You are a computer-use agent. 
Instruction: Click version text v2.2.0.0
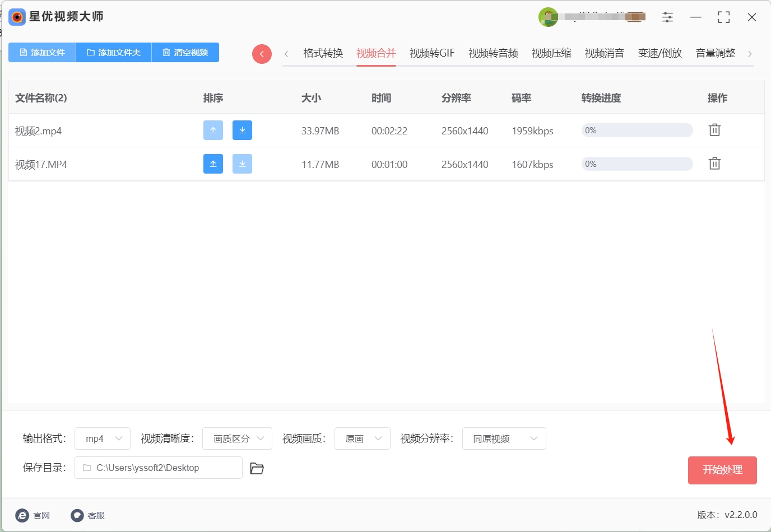(x=741, y=515)
